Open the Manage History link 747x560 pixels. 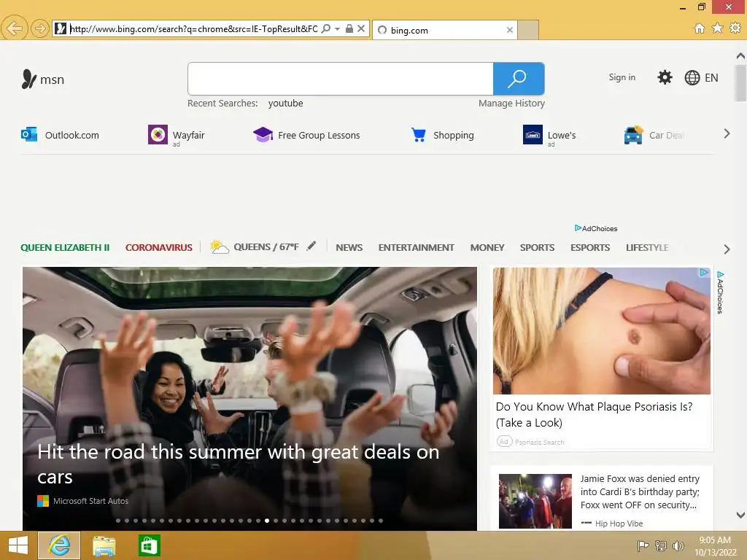[511, 104]
